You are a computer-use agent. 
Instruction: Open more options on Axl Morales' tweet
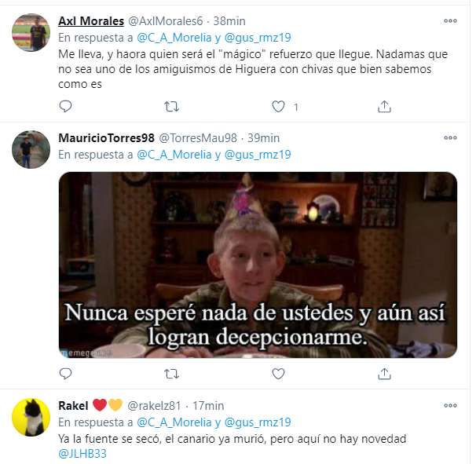pyautogui.click(x=450, y=21)
